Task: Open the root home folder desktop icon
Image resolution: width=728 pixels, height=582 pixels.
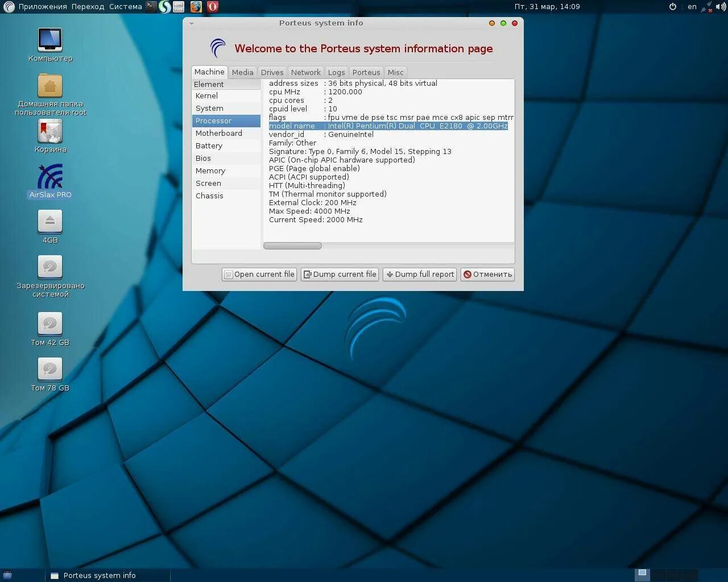Action: pos(50,94)
